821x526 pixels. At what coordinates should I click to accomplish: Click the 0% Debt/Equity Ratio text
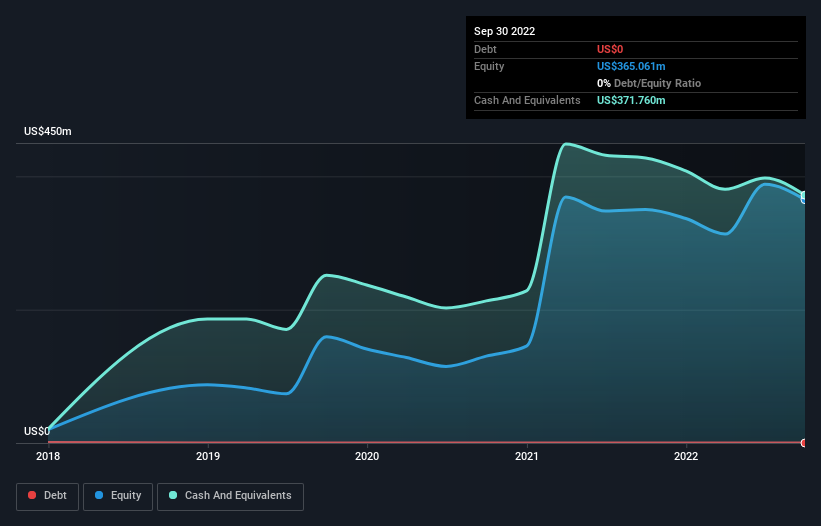point(649,83)
